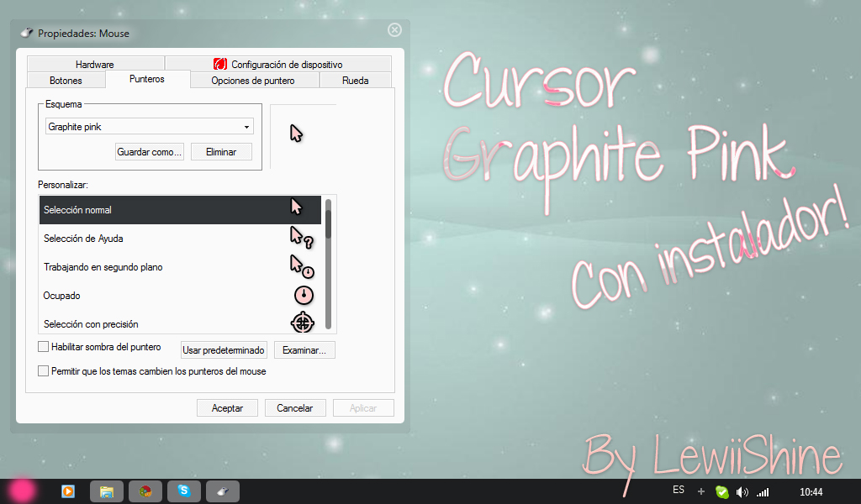Screen dimensions: 861x504
Task: Select the crosshair precision cursor icon
Action: click(304, 323)
